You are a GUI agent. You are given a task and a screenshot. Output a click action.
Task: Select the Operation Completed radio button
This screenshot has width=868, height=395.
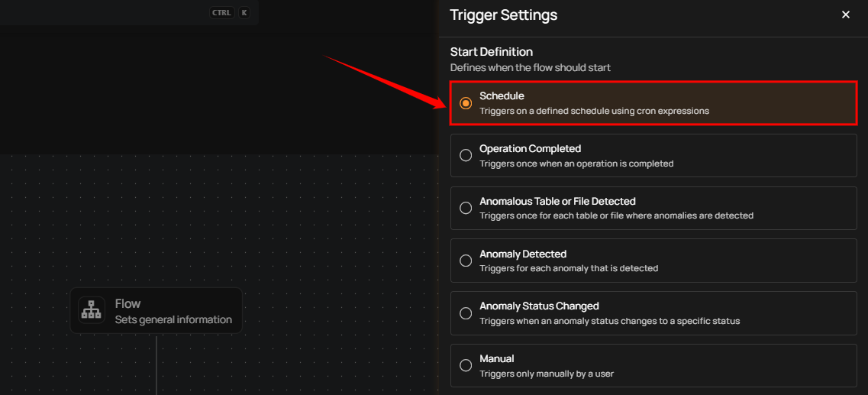coord(466,156)
